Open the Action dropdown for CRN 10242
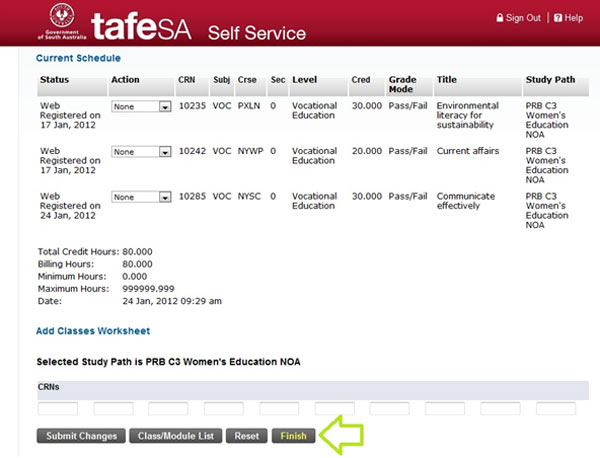This screenshot has width=600, height=458. click(141, 152)
